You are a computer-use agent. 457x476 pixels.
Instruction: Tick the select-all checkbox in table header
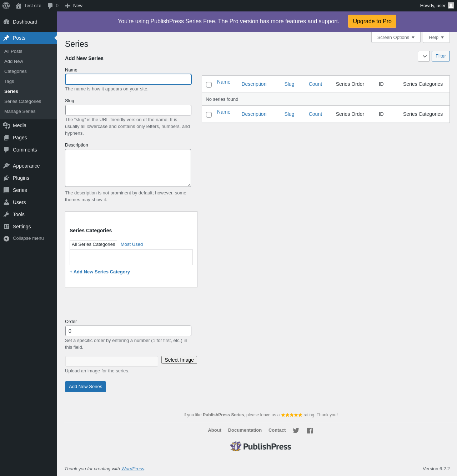tap(209, 85)
